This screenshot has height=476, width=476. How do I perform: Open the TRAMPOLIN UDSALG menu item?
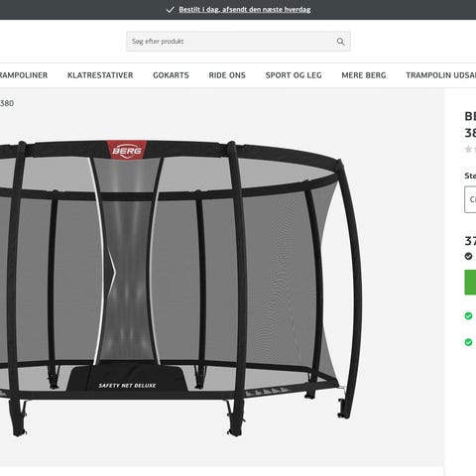[x=441, y=75]
